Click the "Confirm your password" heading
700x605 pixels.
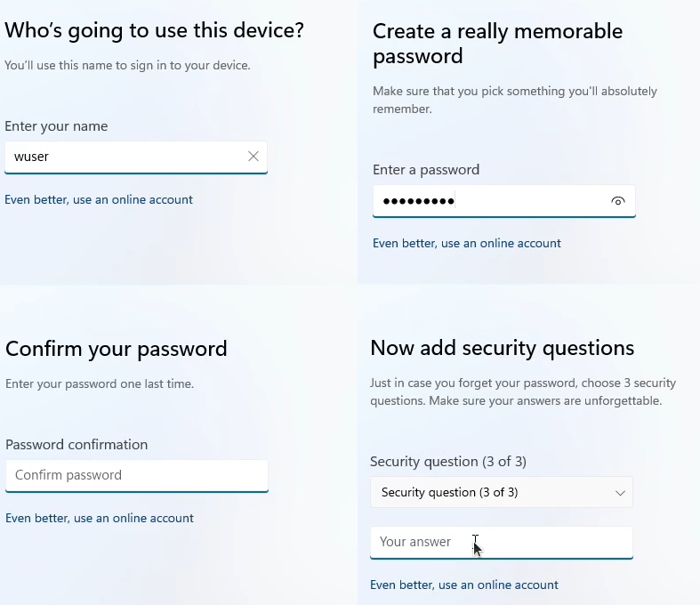(117, 349)
